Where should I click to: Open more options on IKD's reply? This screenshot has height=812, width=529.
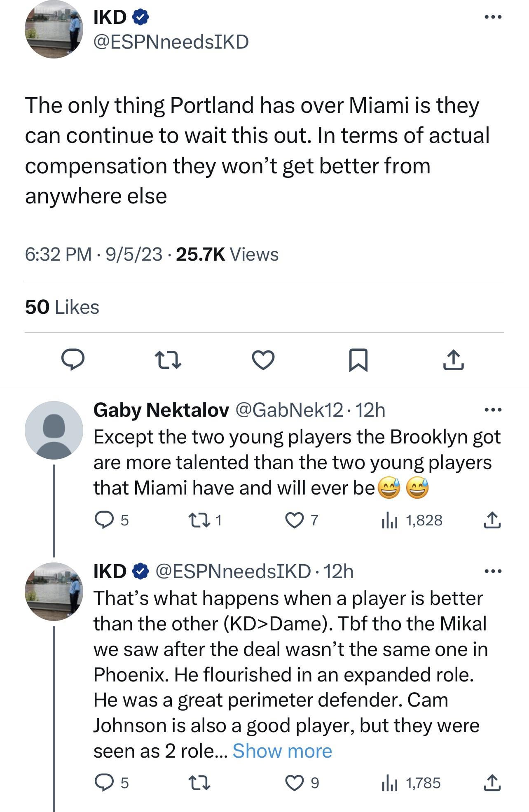click(493, 571)
